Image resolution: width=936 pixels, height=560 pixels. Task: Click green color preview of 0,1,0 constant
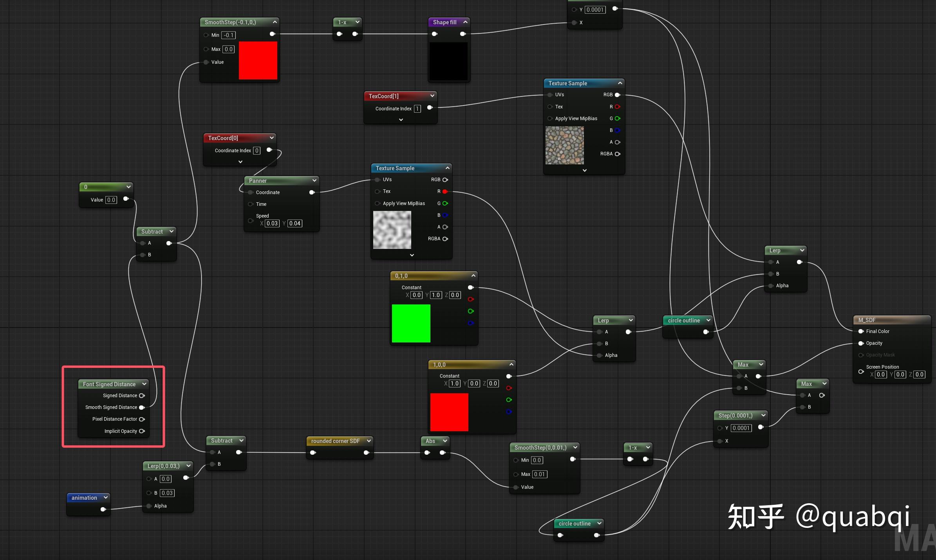click(x=411, y=323)
